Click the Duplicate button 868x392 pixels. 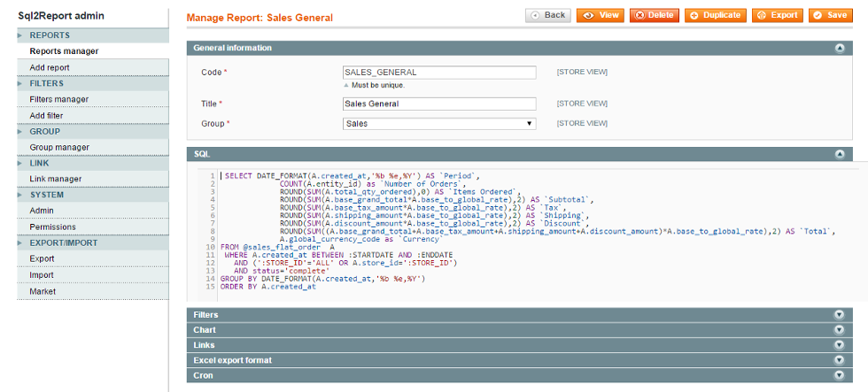(716, 15)
